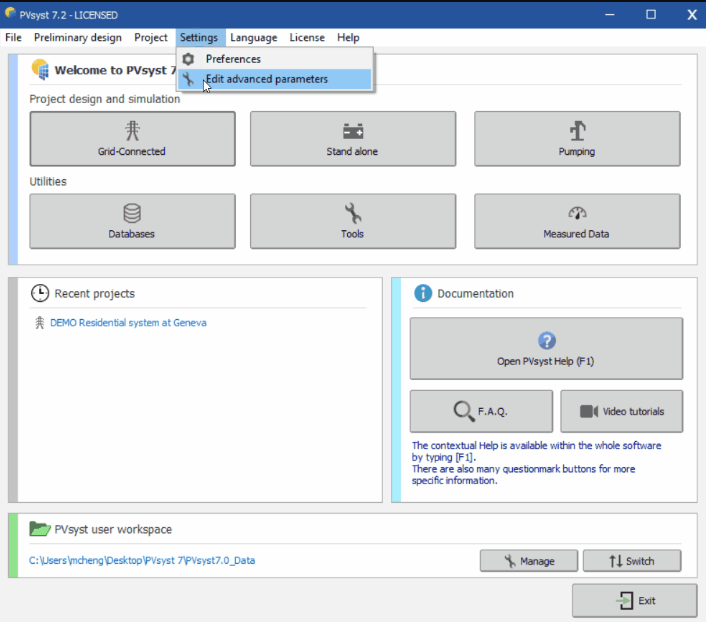Exit PVsyst
Viewport: 706px width, 622px height.
tap(634, 600)
